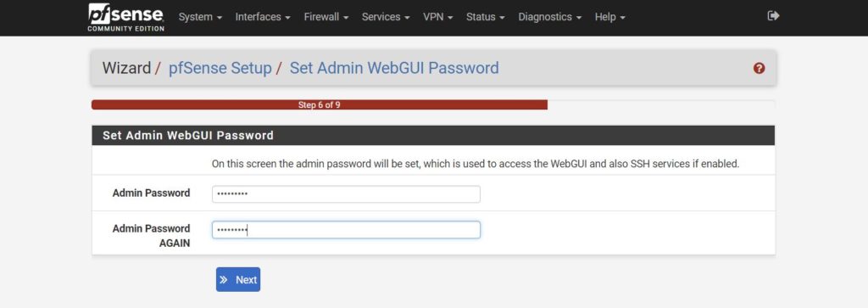Click the Set Admin WebGUI Password panel header
Screen dimensions: 868x308
click(x=433, y=135)
